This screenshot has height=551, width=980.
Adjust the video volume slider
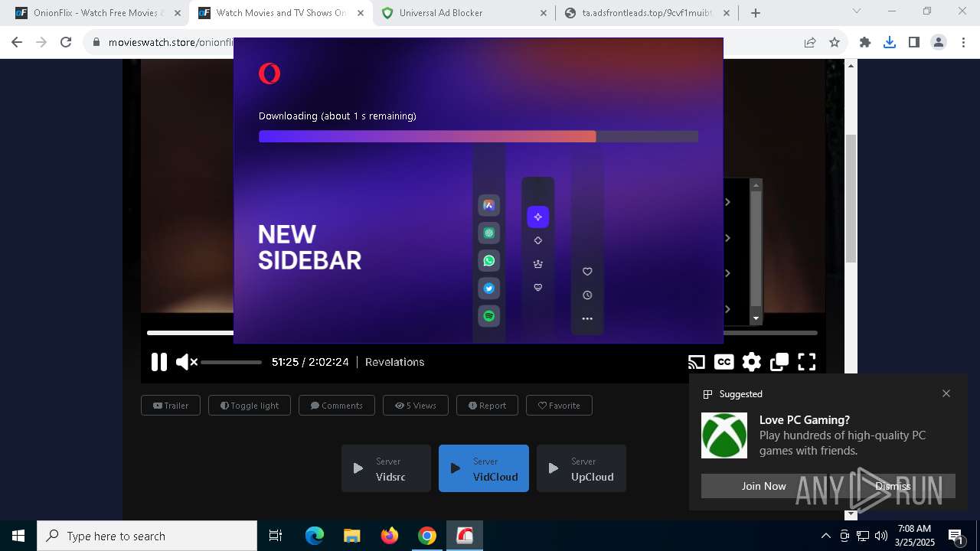(x=231, y=362)
